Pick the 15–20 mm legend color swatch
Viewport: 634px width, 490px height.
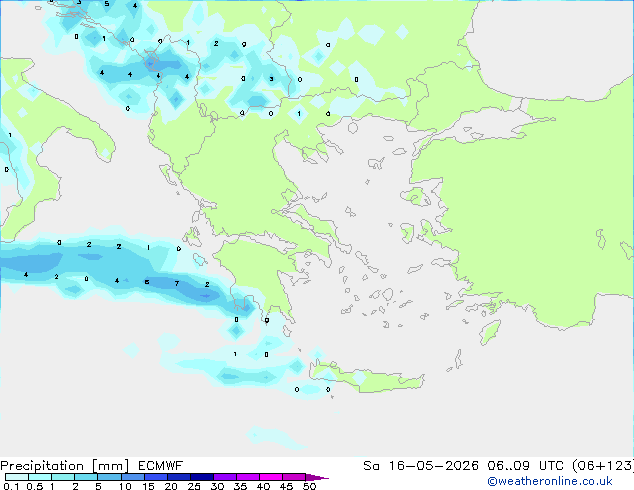pos(156,477)
